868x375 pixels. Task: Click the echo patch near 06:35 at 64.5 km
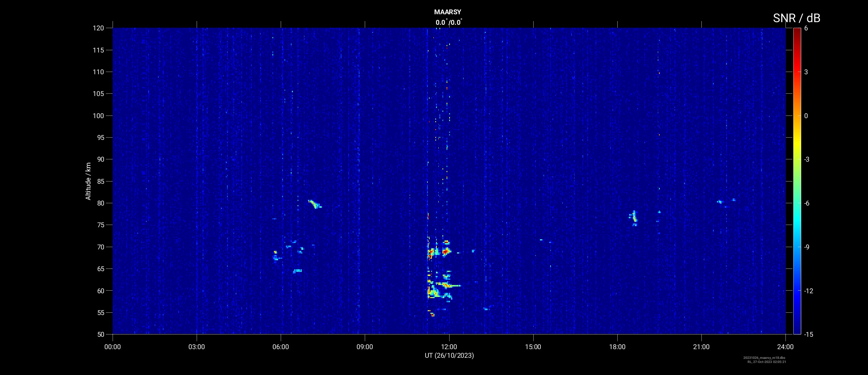297,271
